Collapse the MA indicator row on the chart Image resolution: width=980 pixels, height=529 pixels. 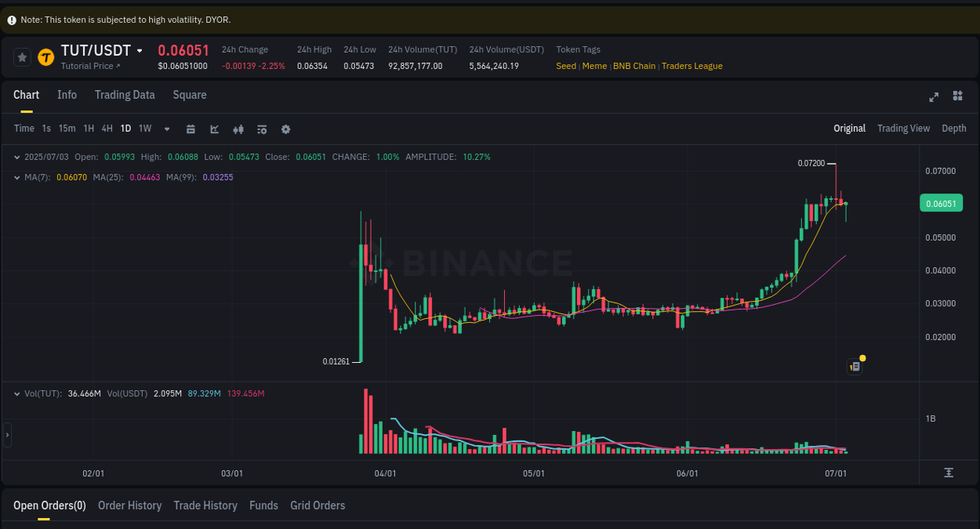(17, 177)
